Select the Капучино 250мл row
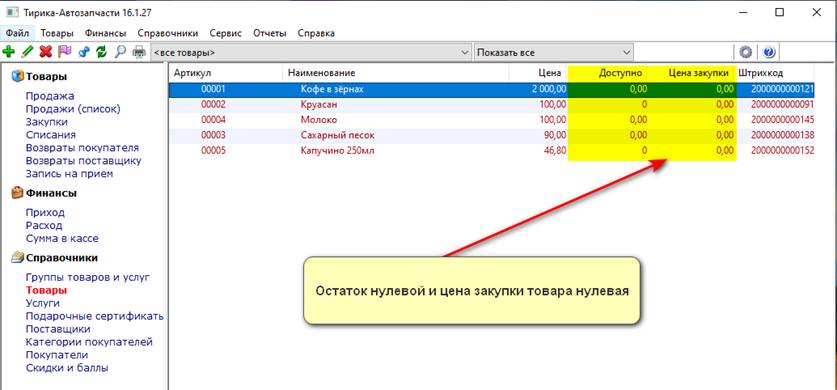 pyautogui.click(x=492, y=151)
